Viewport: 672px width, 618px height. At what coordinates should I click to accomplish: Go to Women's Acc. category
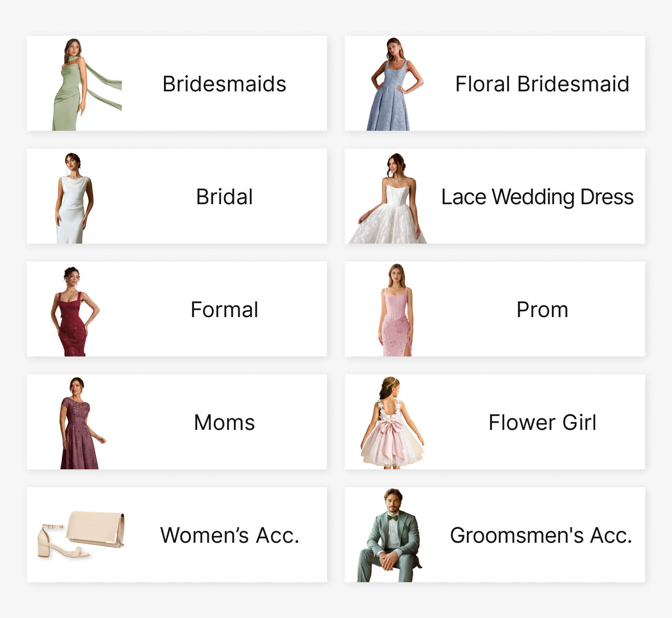[230, 535]
